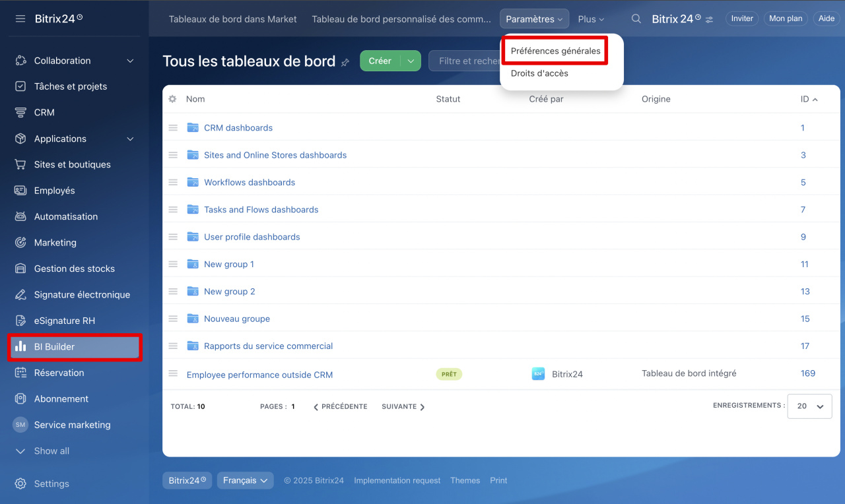Open the records per page dropdown
Image resolution: width=845 pixels, height=504 pixels.
[x=809, y=406]
